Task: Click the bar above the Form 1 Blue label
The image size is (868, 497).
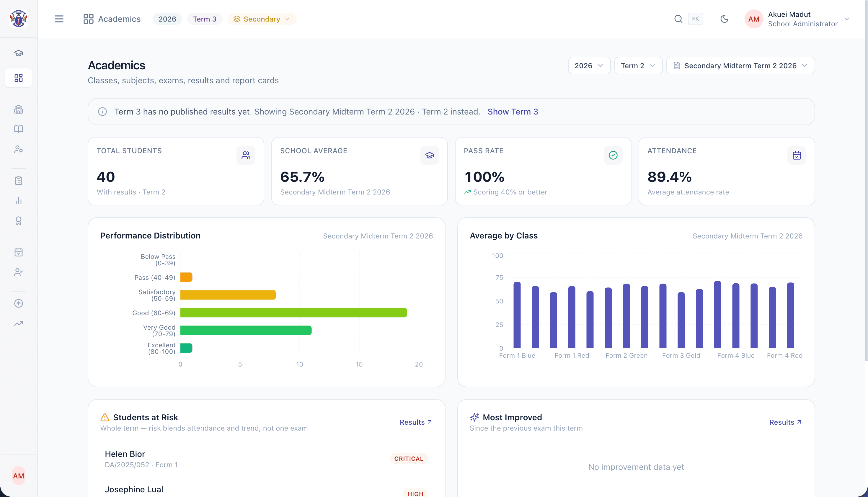Action: coord(517,315)
